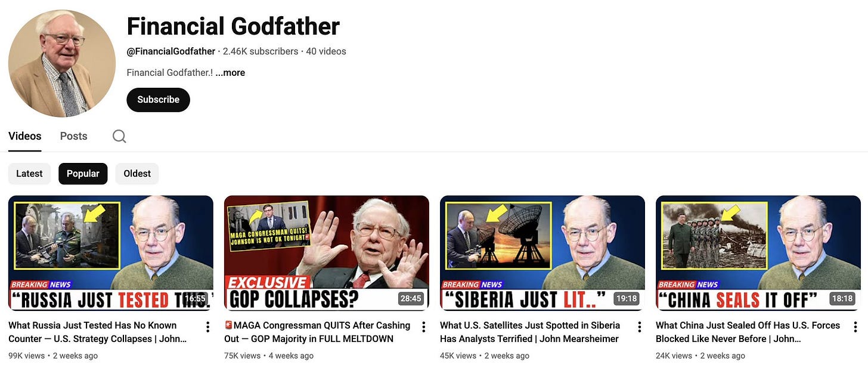
Task: Play the "SIBERIA JUST LIT" thumbnail video
Action: pos(542,253)
